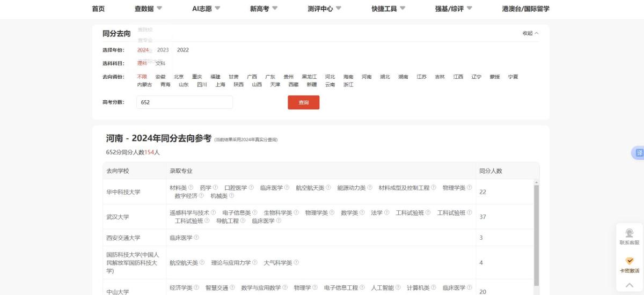Collapse the 同分去向 panel via 收起

coord(530,33)
